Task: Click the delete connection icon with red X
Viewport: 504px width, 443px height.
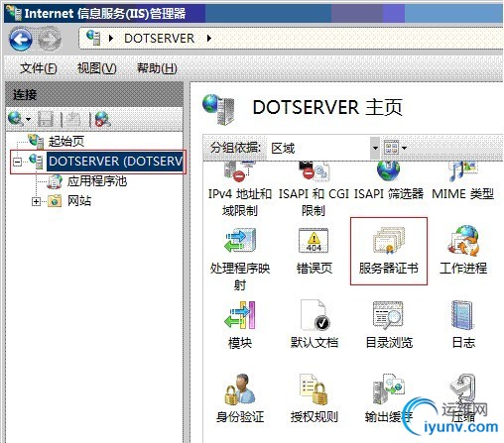Action: coord(102,119)
